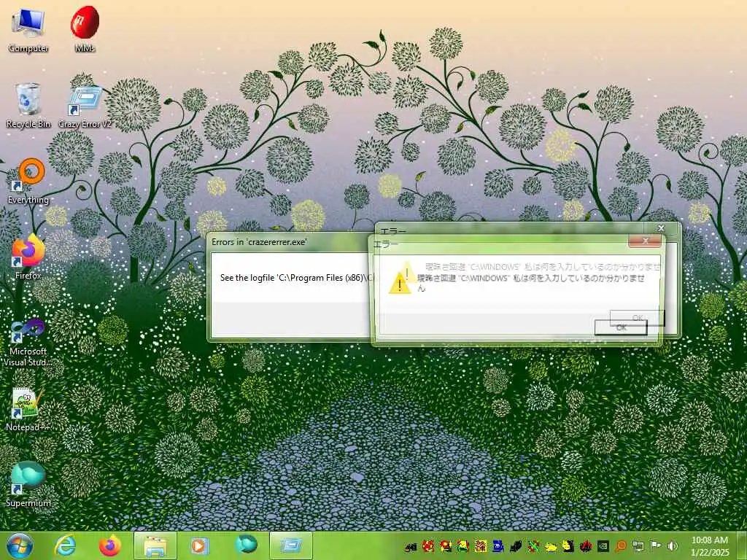Screen dimensions: 747x560
Task: Click the warning icon in the front エラー dialog
Action: click(399, 284)
